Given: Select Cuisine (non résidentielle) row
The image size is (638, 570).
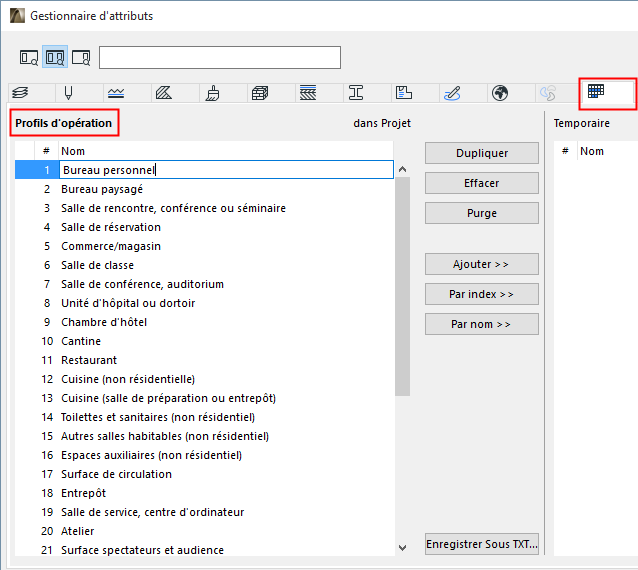Looking at the screenshot, I should (x=204, y=379).
